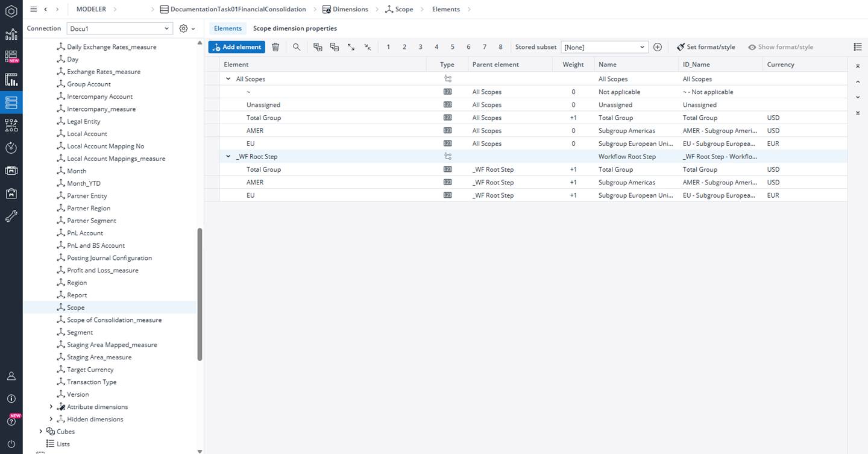
Task: Click the plus icon beside Stored subset
Action: click(x=658, y=47)
